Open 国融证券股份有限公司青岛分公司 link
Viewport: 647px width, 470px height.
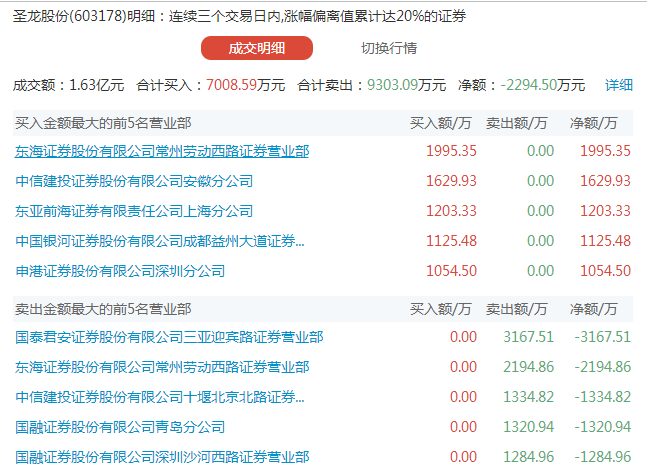coord(120,427)
